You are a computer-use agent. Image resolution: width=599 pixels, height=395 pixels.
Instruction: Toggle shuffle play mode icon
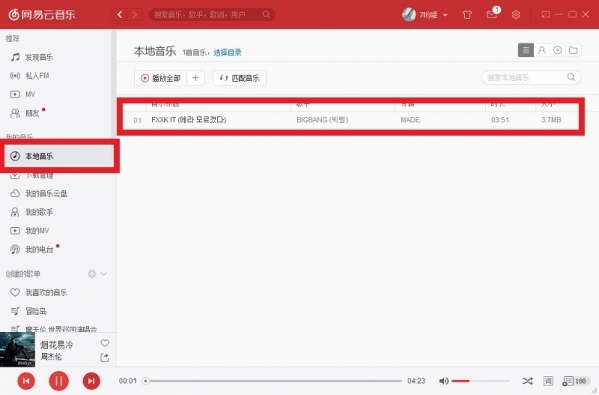tap(528, 381)
